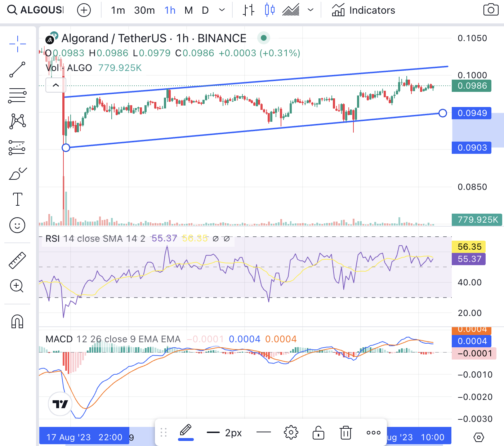504x446 pixels.
Task: Expand the timeframe dropdown chevron
Action: coord(222,10)
